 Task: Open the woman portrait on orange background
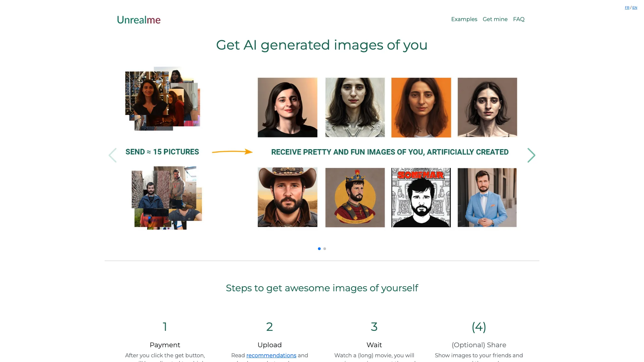(421, 107)
